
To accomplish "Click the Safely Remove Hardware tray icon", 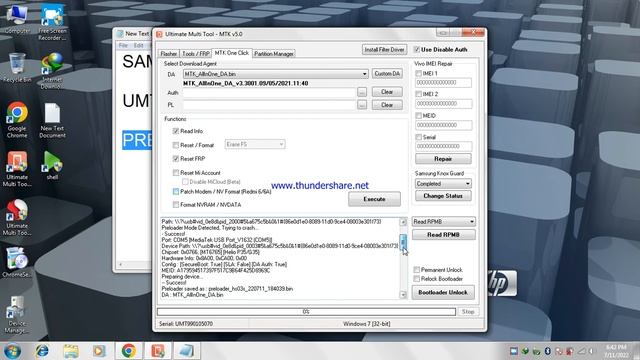I will click(x=536, y=351).
